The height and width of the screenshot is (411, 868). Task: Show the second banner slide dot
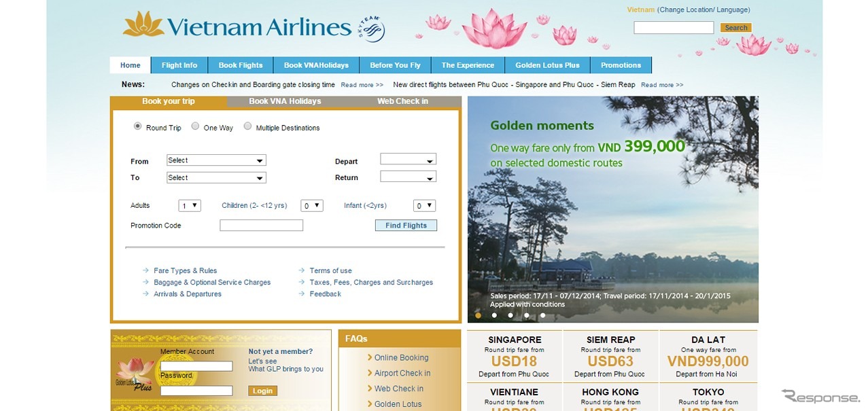tap(494, 315)
